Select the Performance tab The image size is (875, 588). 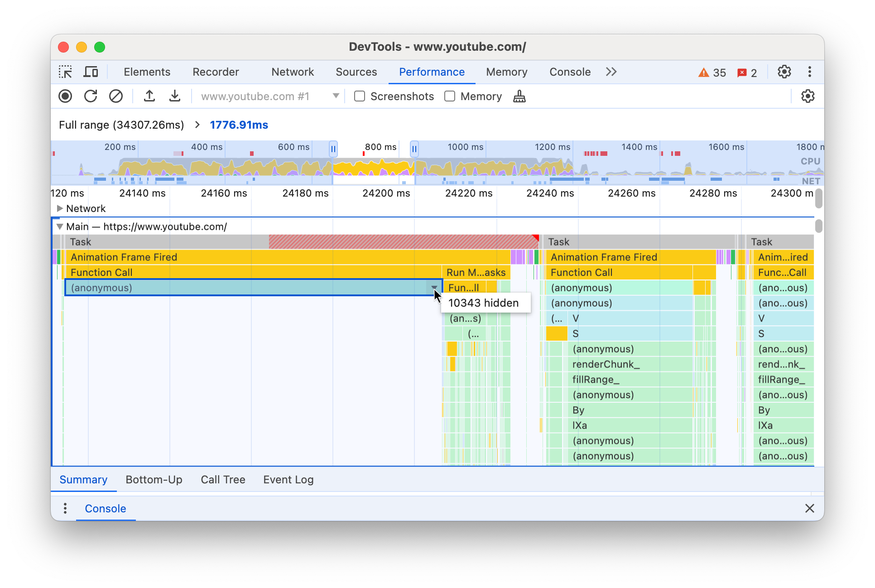point(431,72)
